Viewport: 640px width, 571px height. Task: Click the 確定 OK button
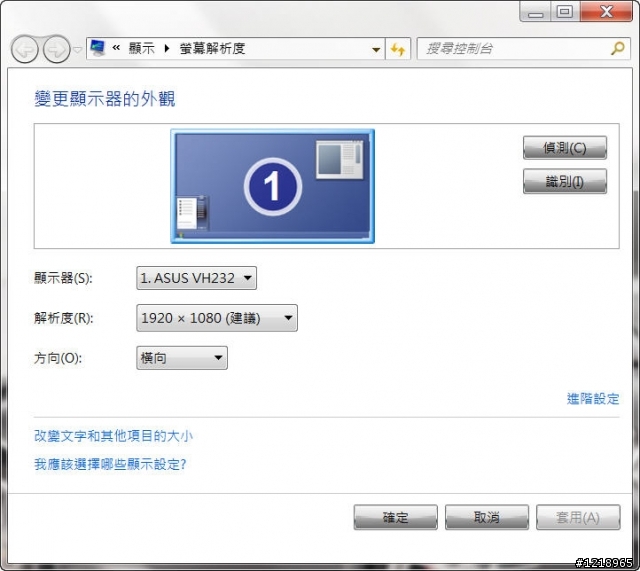[x=396, y=517]
